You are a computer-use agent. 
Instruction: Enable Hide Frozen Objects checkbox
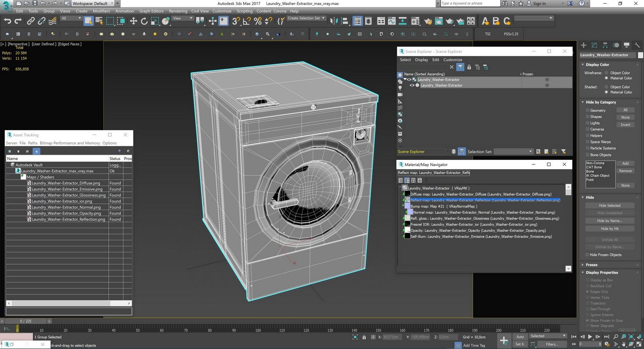tap(587, 255)
